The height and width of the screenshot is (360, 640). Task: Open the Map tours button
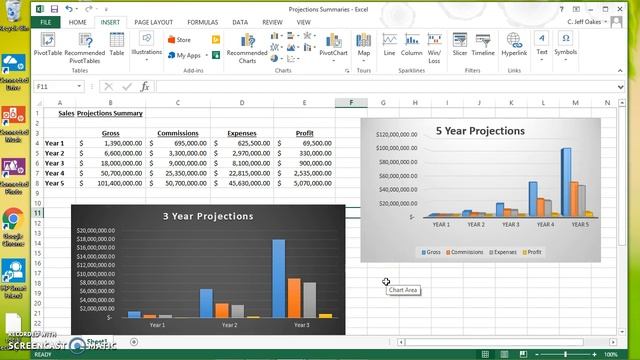click(364, 48)
